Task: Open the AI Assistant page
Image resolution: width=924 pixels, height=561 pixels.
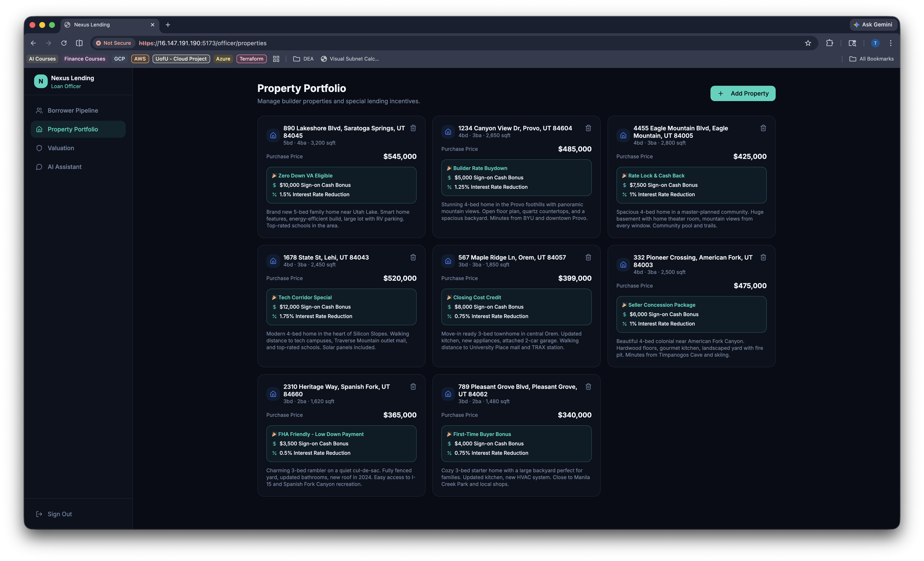Action: click(x=65, y=167)
